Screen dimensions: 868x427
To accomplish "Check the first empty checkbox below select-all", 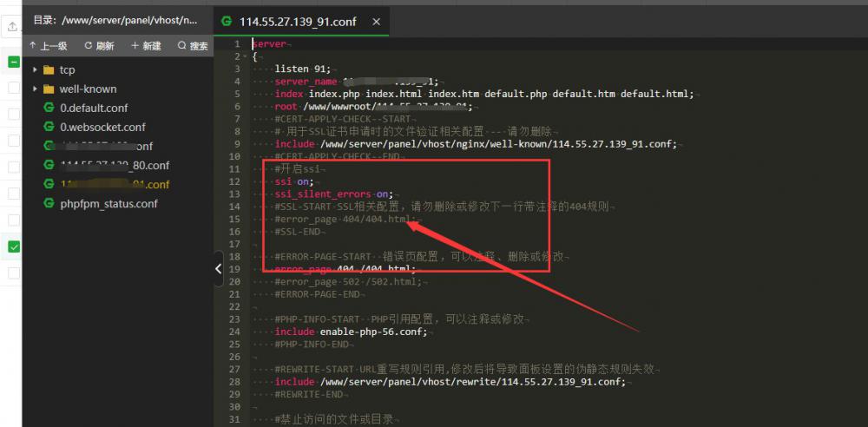I will 14,88.
